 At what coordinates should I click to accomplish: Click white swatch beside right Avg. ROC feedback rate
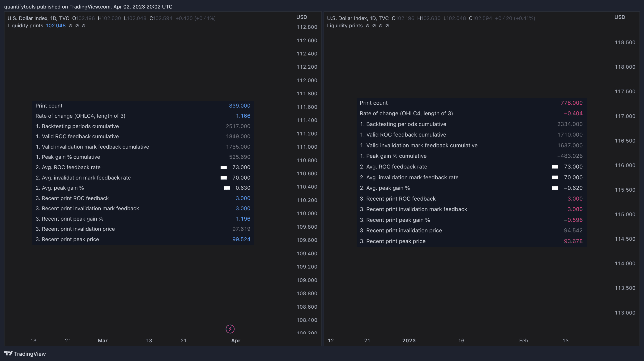pyautogui.click(x=555, y=167)
